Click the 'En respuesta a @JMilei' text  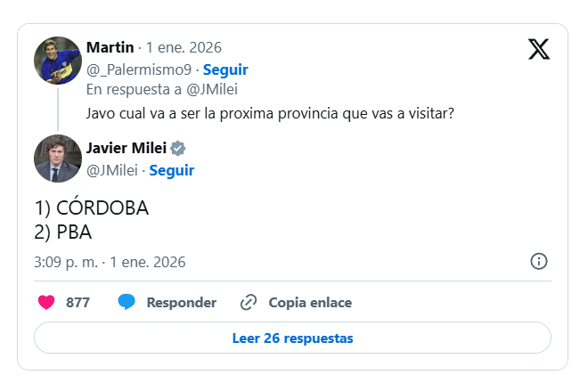click(x=162, y=89)
